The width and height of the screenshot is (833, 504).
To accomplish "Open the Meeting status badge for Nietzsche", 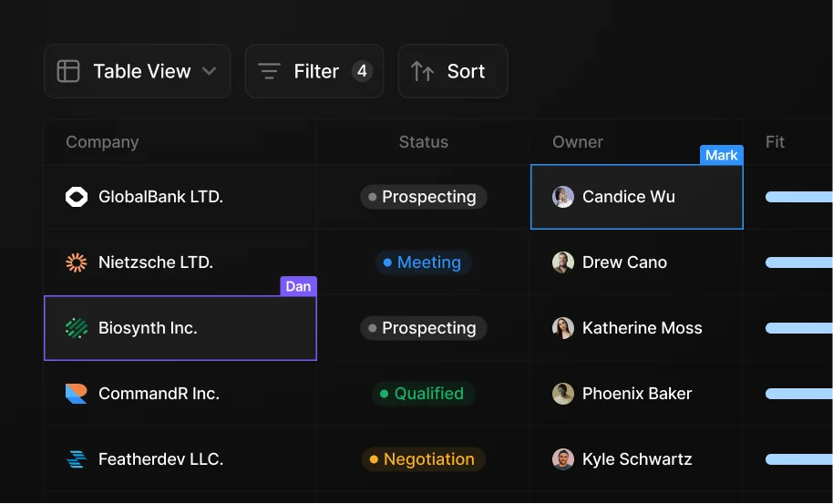I will 423,262.
